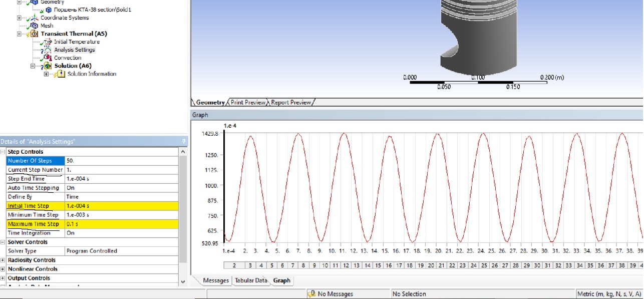Switch to the Print Preview tab

(248, 102)
